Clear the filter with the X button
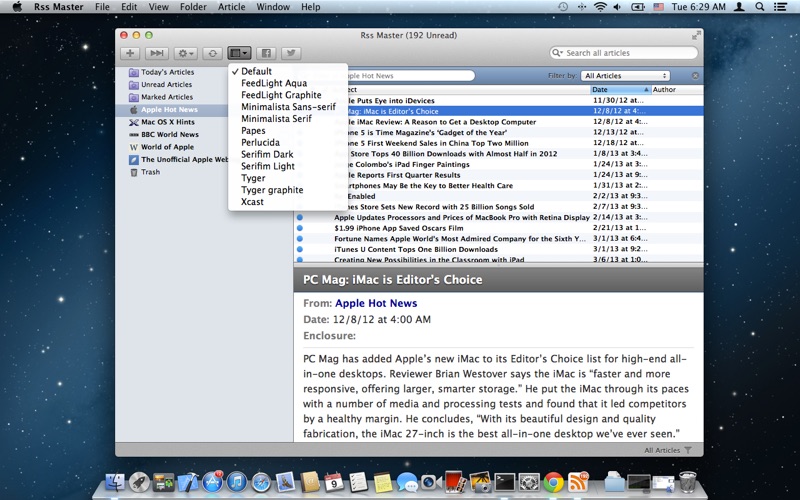The height and width of the screenshot is (500, 800). point(696,76)
